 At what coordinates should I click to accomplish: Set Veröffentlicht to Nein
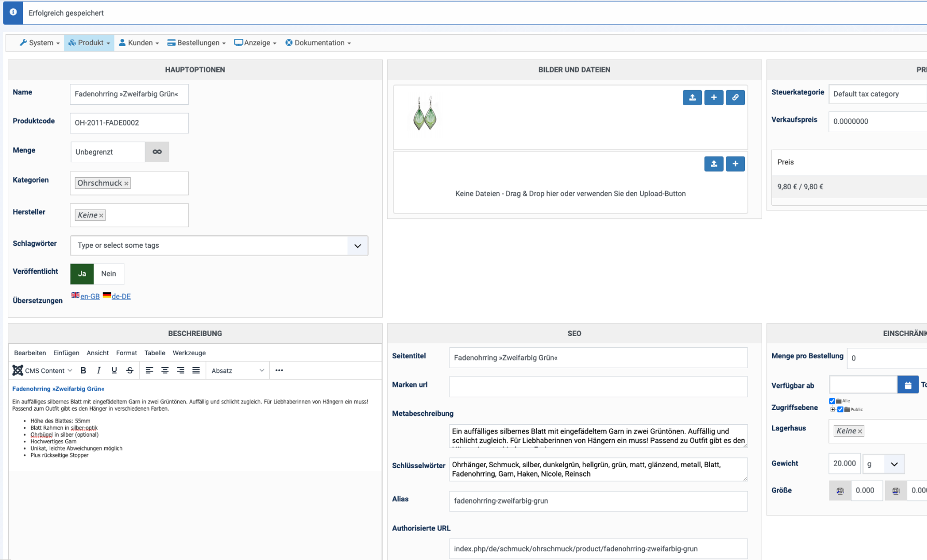pos(109,274)
